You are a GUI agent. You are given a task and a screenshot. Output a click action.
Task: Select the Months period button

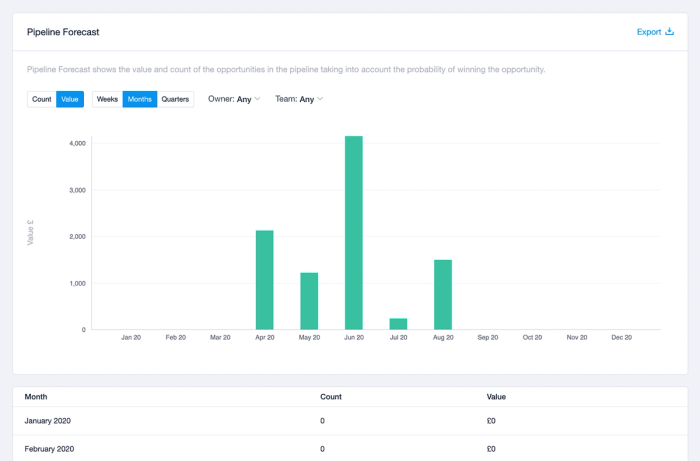pos(140,99)
